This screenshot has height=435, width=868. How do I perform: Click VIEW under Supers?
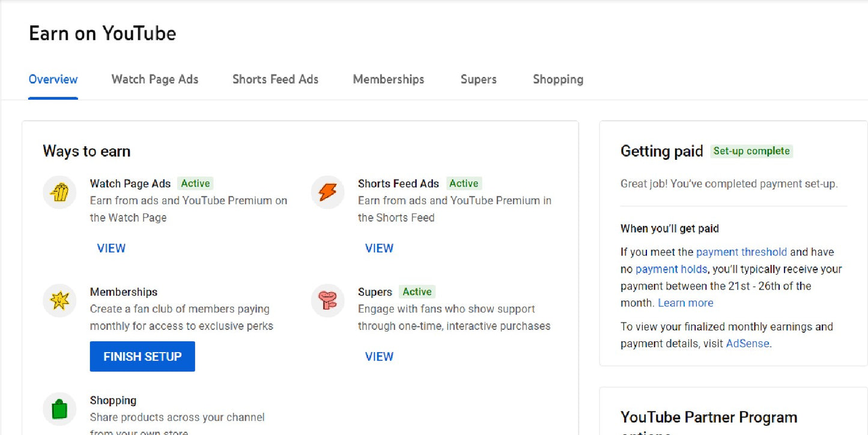pos(379,356)
